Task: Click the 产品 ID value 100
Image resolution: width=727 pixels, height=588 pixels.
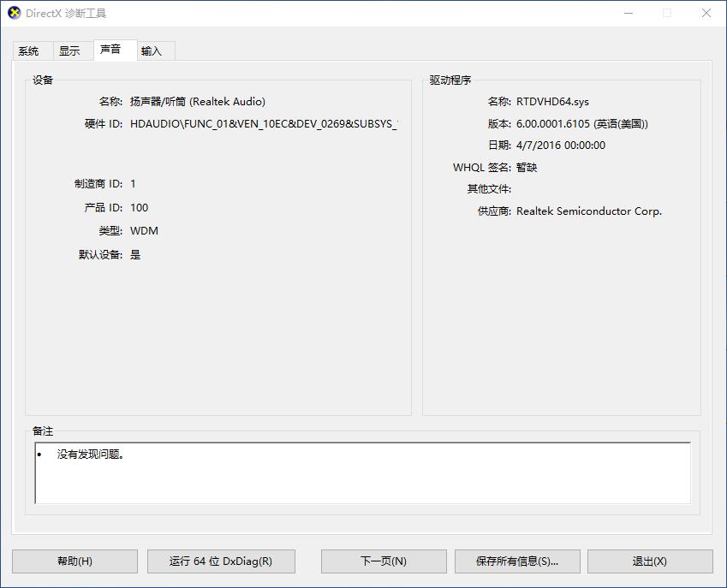Action: point(139,208)
